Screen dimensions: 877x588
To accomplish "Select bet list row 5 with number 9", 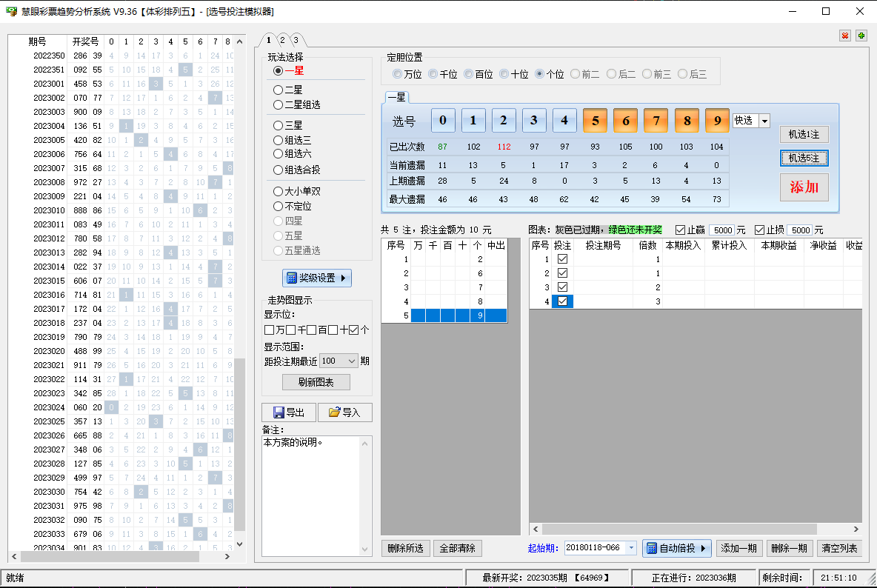I will [444, 315].
